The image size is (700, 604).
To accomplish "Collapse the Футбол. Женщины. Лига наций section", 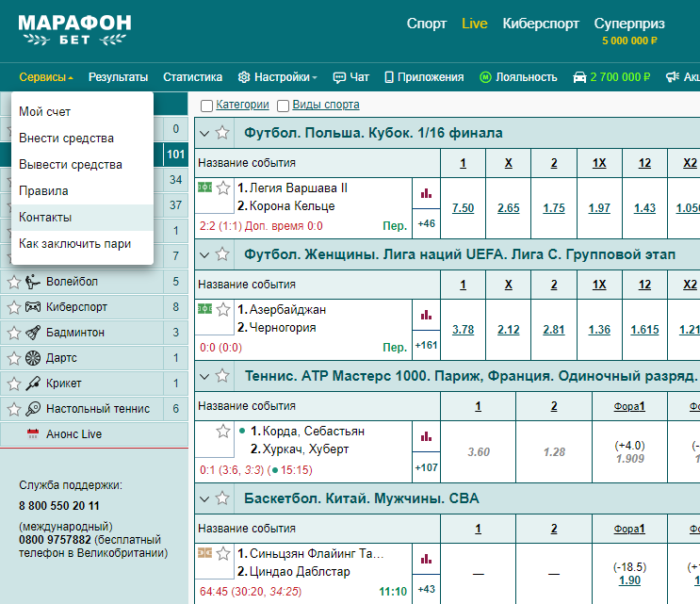I will coord(204,255).
